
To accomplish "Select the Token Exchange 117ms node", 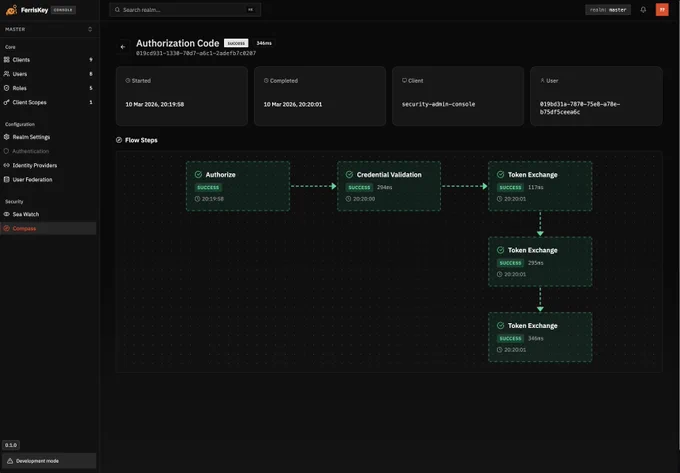I will [x=540, y=186].
